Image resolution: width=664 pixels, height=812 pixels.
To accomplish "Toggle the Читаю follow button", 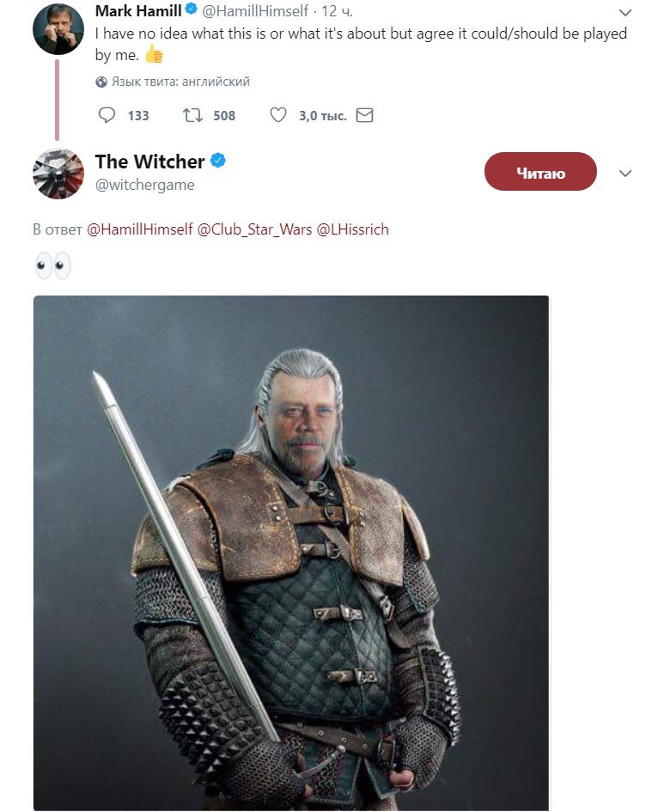I will 540,173.
